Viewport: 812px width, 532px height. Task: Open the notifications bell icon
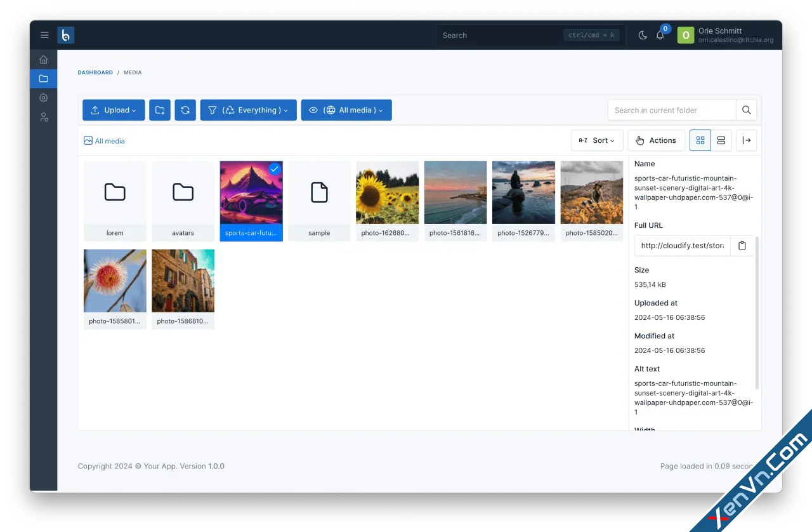tap(660, 36)
